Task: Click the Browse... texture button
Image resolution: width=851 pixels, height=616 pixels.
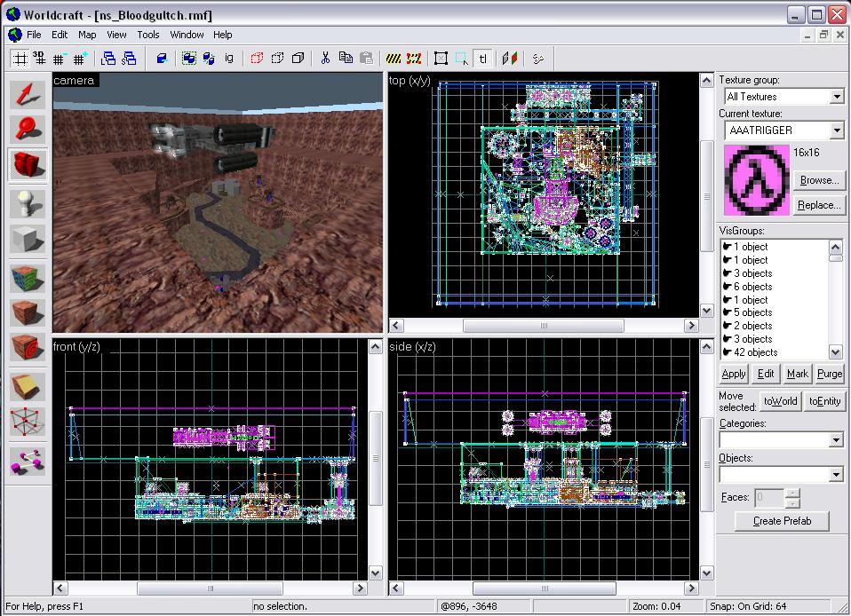Action: [x=819, y=180]
